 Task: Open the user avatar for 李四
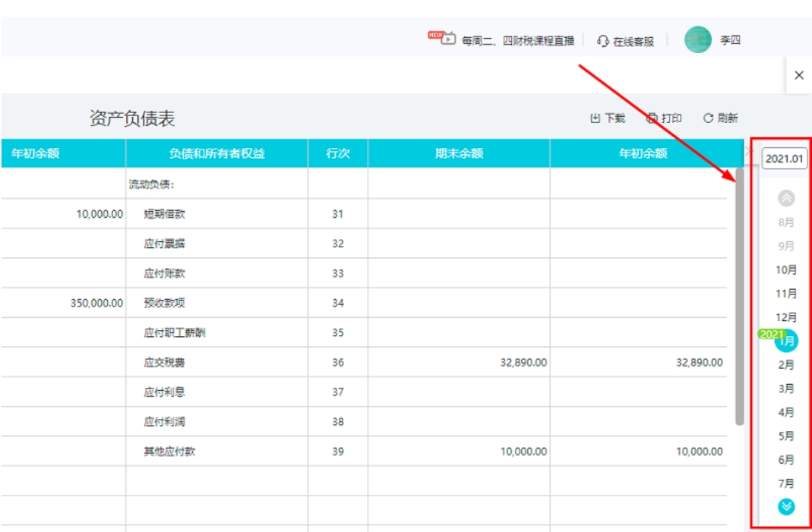[697, 40]
